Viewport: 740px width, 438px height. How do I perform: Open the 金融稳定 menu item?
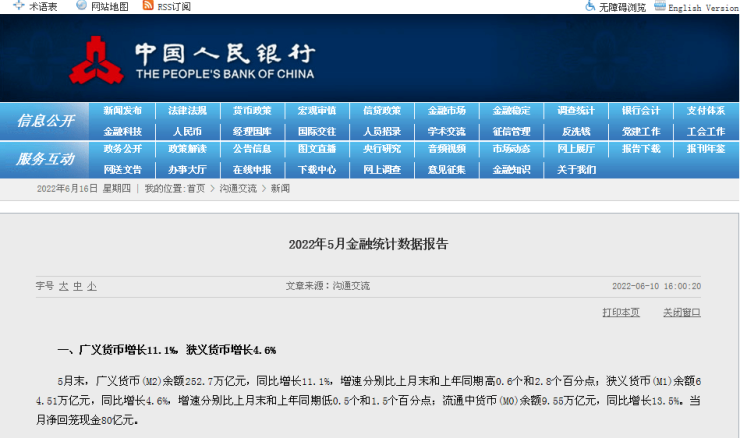tap(511, 110)
